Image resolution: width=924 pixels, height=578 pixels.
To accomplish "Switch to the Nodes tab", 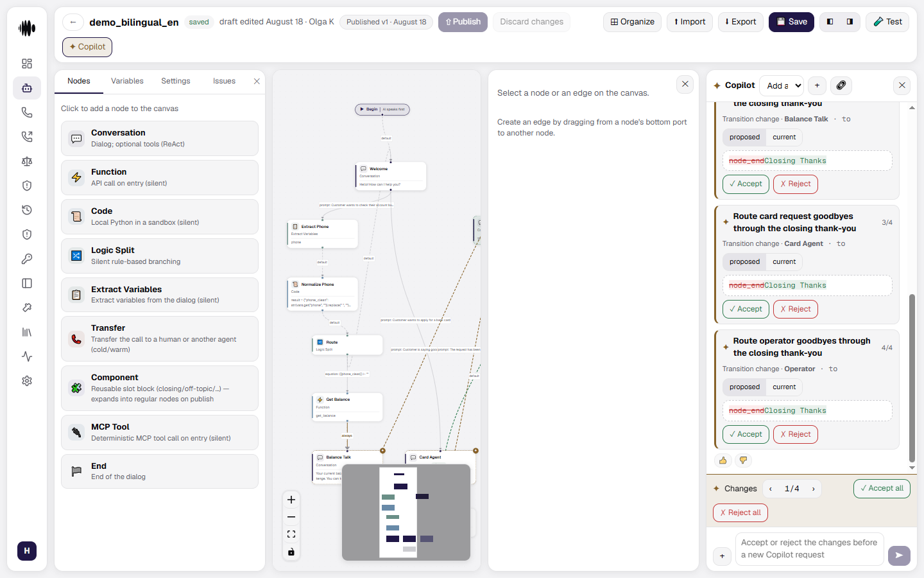I will [x=79, y=81].
